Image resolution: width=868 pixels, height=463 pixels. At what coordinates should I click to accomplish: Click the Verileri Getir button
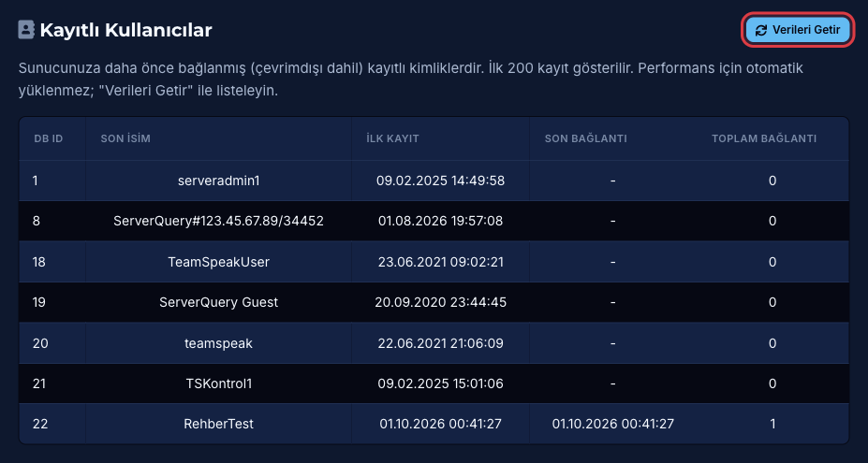click(797, 30)
